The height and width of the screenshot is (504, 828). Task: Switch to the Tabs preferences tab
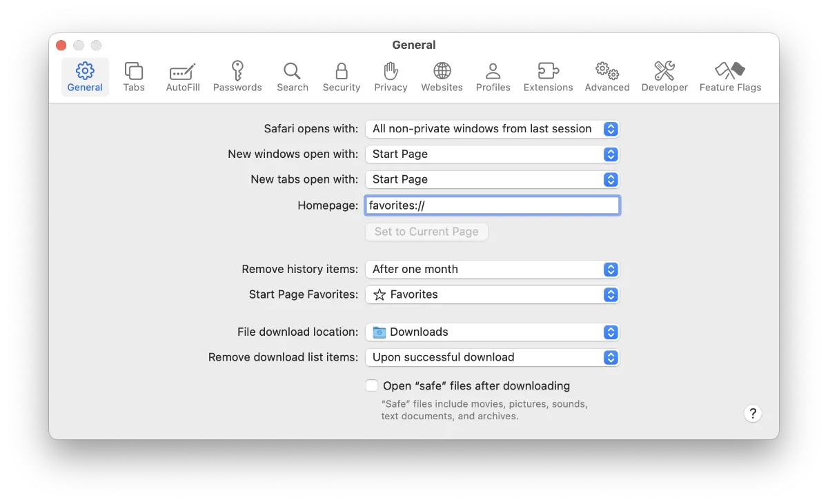coord(134,77)
